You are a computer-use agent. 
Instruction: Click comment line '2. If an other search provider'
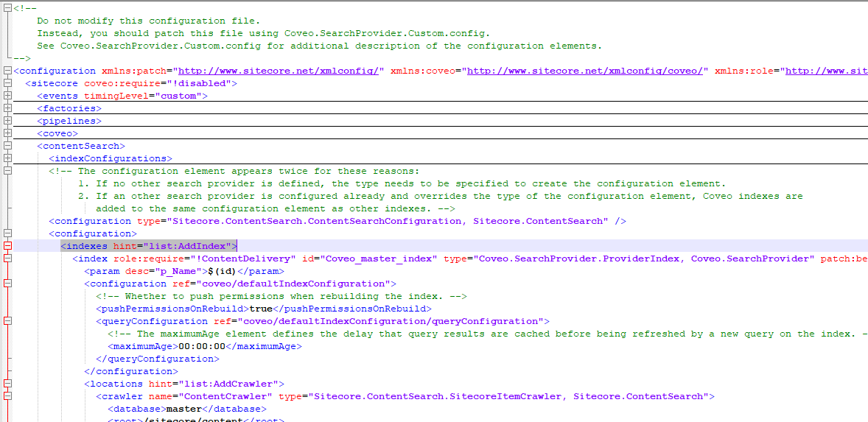(x=440, y=196)
